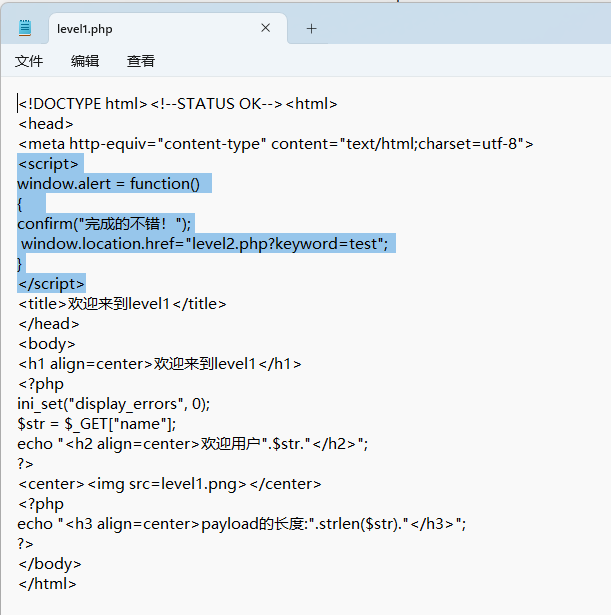Click the ini_set("display_errors", 0); line
The height and width of the screenshot is (615, 611).
(114, 404)
